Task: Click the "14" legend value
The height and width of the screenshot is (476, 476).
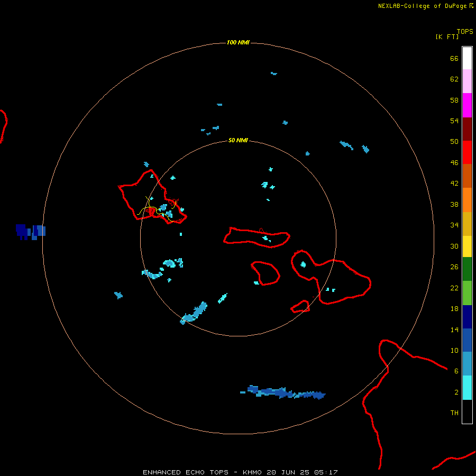Action: 454,329
